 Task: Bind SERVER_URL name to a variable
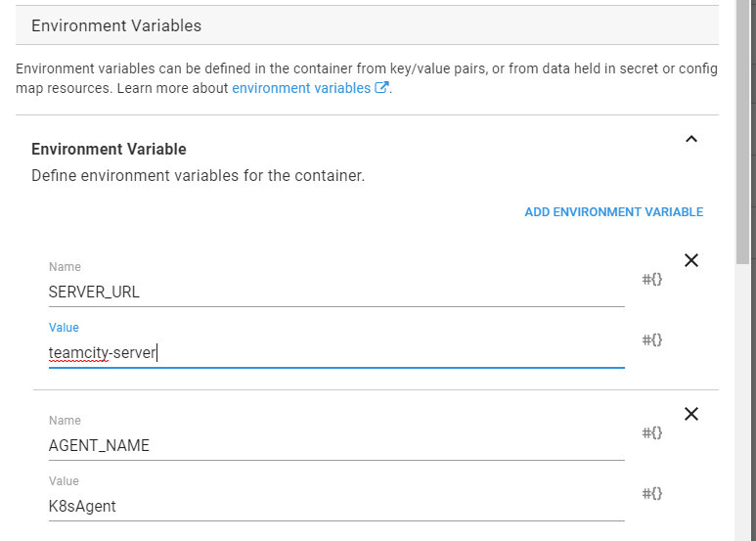(x=652, y=280)
